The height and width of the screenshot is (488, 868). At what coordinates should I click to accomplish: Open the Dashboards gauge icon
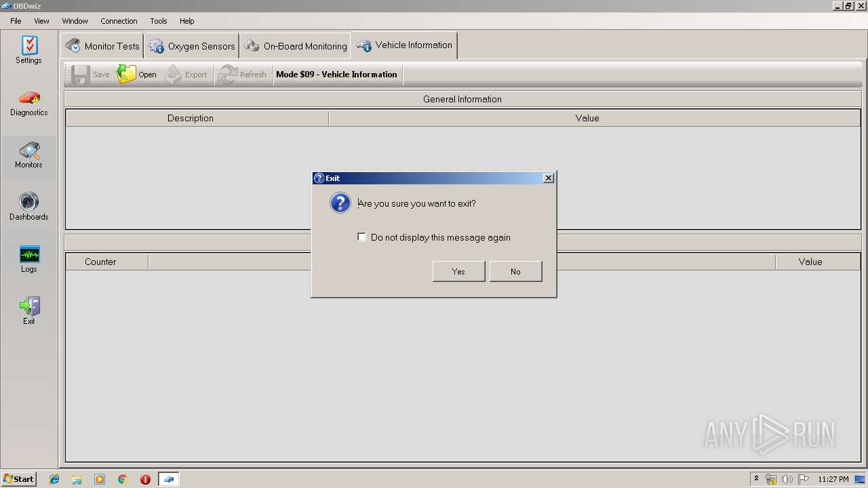(x=29, y=207)
